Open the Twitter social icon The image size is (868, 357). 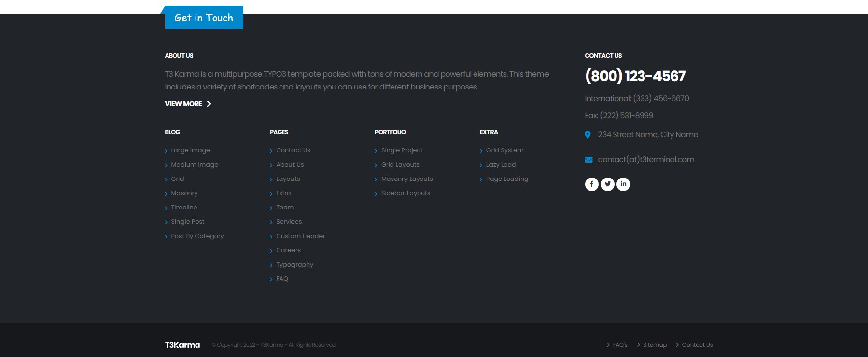[608, 184]
